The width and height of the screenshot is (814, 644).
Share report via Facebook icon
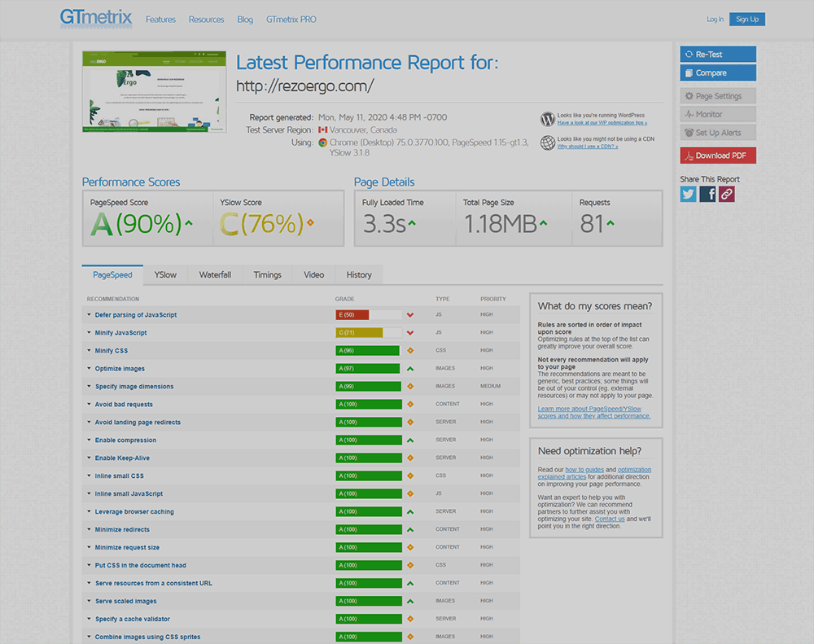[x=707, y=195]
